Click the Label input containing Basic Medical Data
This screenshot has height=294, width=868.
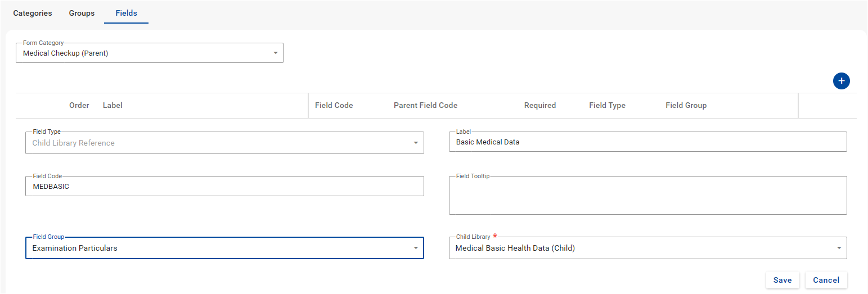pos(647,142)
